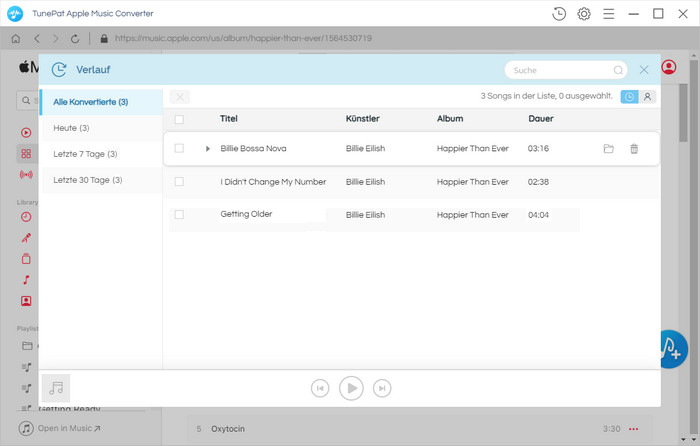This screenshot has width=700, height=446.
Task: Select the Getting Older title
Action: 246,214
